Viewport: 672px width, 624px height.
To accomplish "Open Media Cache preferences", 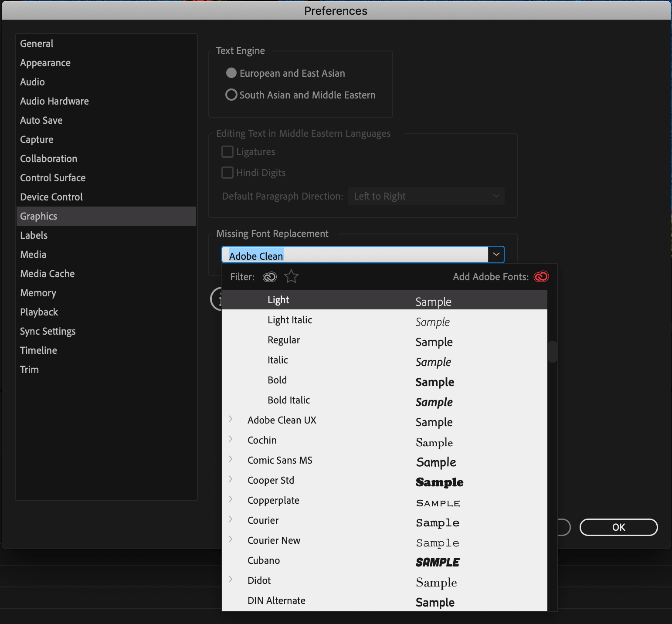I will (x=106, y=274).
